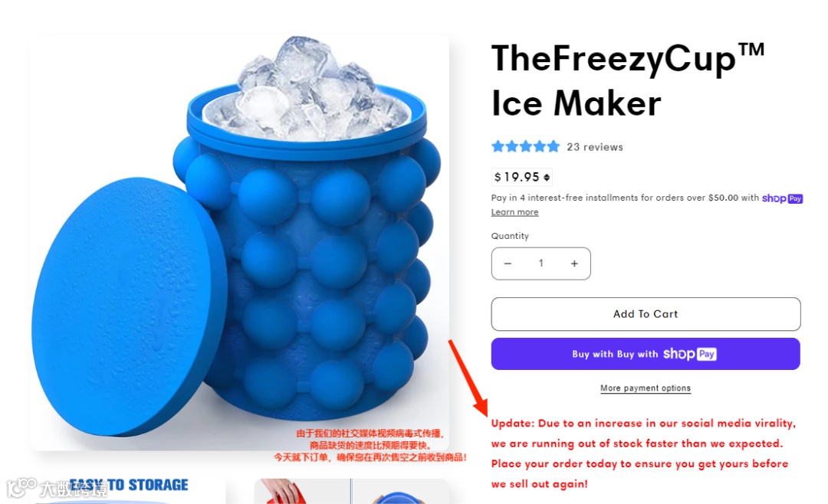Click the minus quantity decrease icon
Image resolution: width=828 pixels, height=504 pixels.
[x=508, y=263]
